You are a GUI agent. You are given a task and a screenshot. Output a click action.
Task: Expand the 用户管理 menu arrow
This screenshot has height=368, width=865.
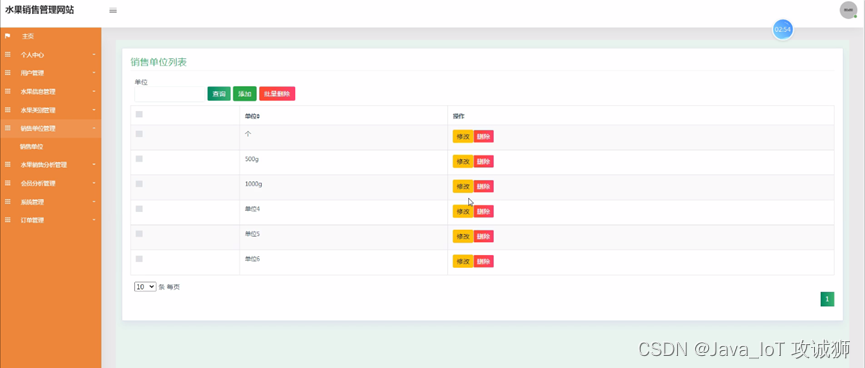(94, 73)
